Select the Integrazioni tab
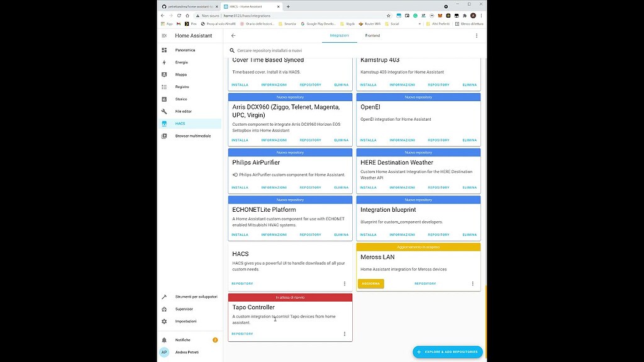This screenshot has width=644, height=362. click(x=340, y=36)
